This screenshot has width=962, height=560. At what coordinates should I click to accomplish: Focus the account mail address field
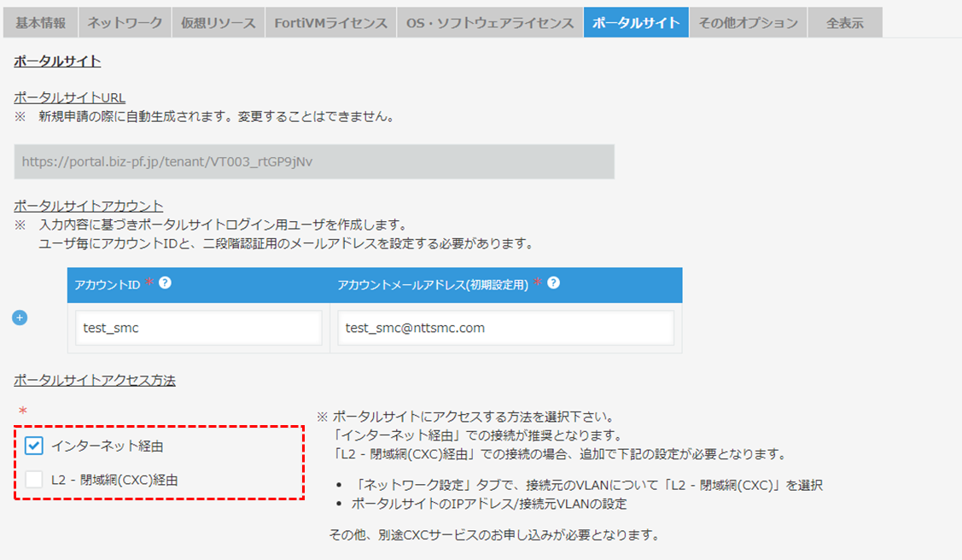pos(505,328)
